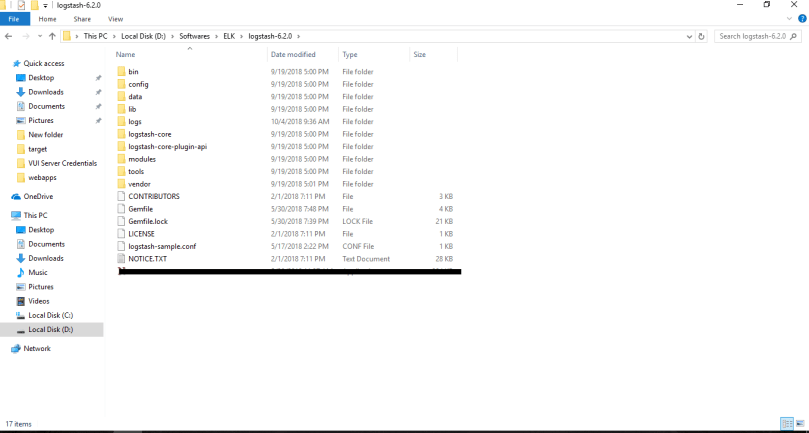Expand chevron after Softwares breadcrumb
Viewport: 809px width, 433px height.
point(216,37)
